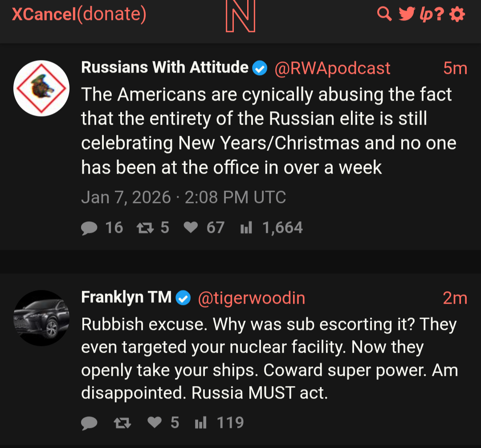Screen dimensions: 481x448
Task: Open the settings gear icon
Action: (457, 15)
